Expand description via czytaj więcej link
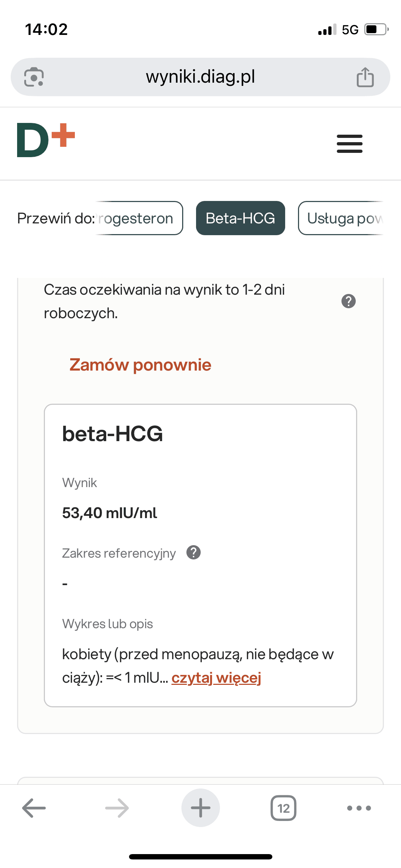This screenshot has width=401, height=868. 216,678
